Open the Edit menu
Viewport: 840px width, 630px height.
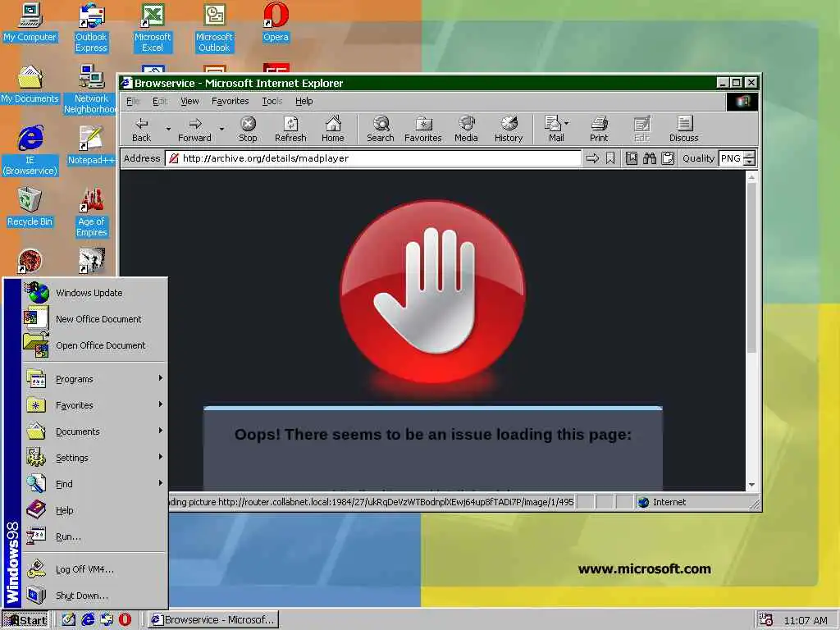click(x=160, y=101)
